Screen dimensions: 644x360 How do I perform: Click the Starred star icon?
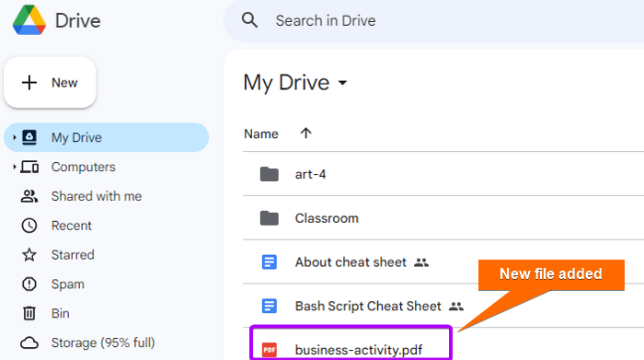pos(29,255)
